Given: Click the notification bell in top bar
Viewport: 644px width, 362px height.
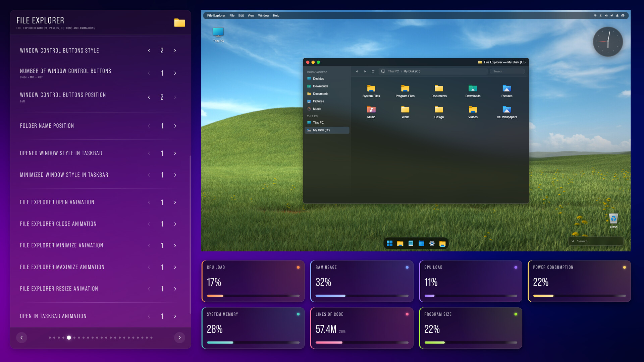Looking at the screenshot, I should pos(617,16).
